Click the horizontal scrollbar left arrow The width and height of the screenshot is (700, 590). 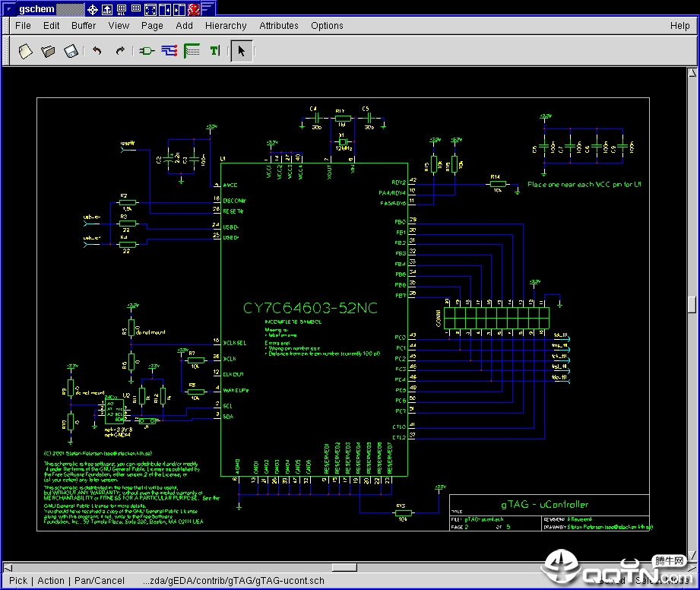(x=8, y=568)
